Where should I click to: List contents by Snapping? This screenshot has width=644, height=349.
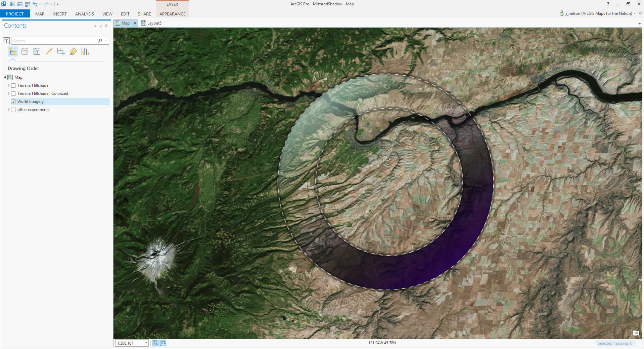pyautogui.click(x=61, y=51)
